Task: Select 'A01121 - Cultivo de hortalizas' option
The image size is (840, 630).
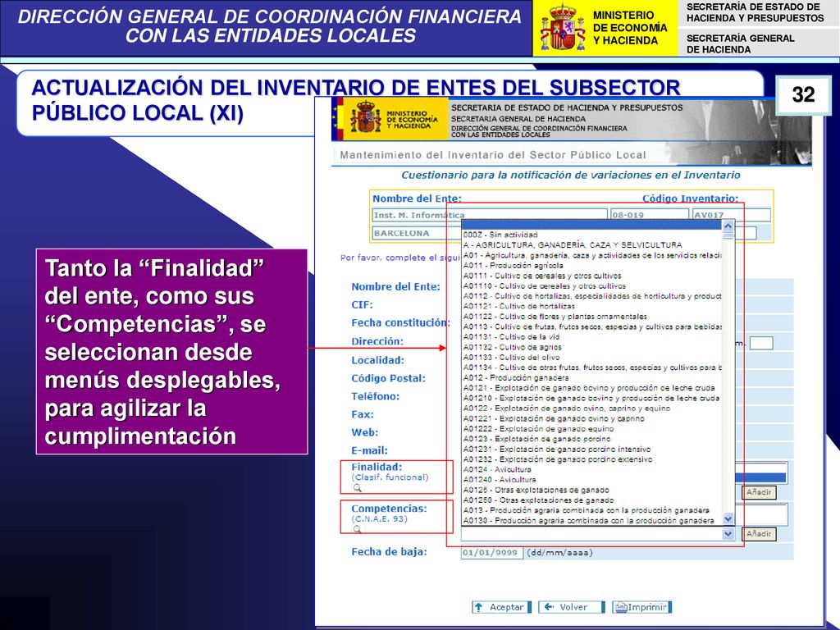Action: [592, 306]
